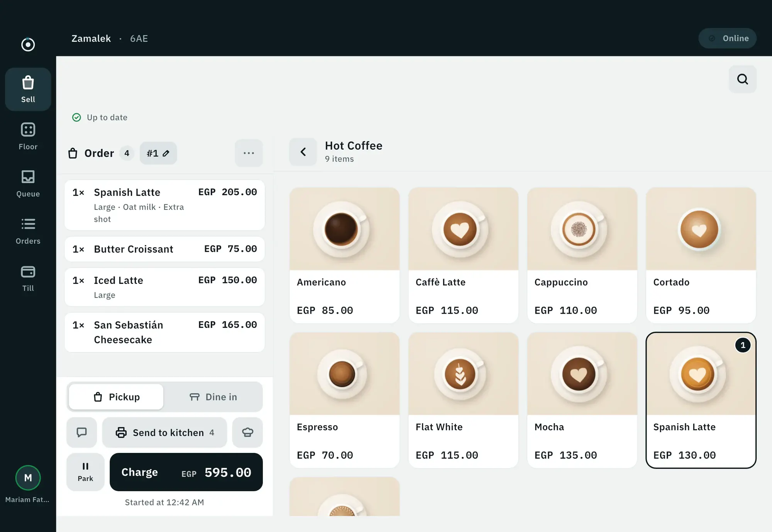Open Butter Croissant order line
The width and height of the screenshot is (772, 532).
(164, 249)
